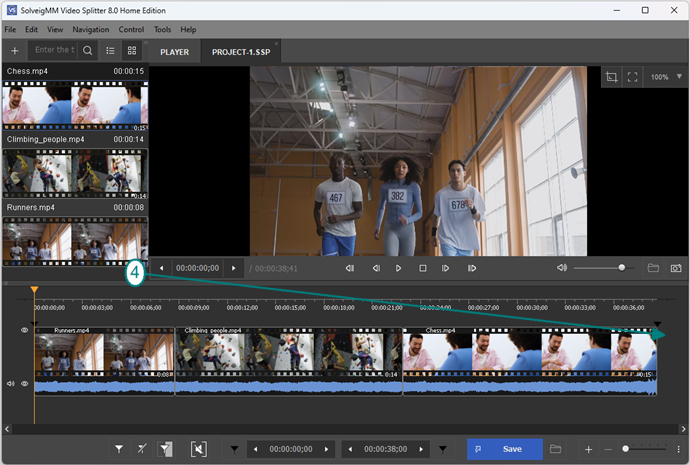Stop the video playback
Screen dimensions: 690x465
coord(423,268)
